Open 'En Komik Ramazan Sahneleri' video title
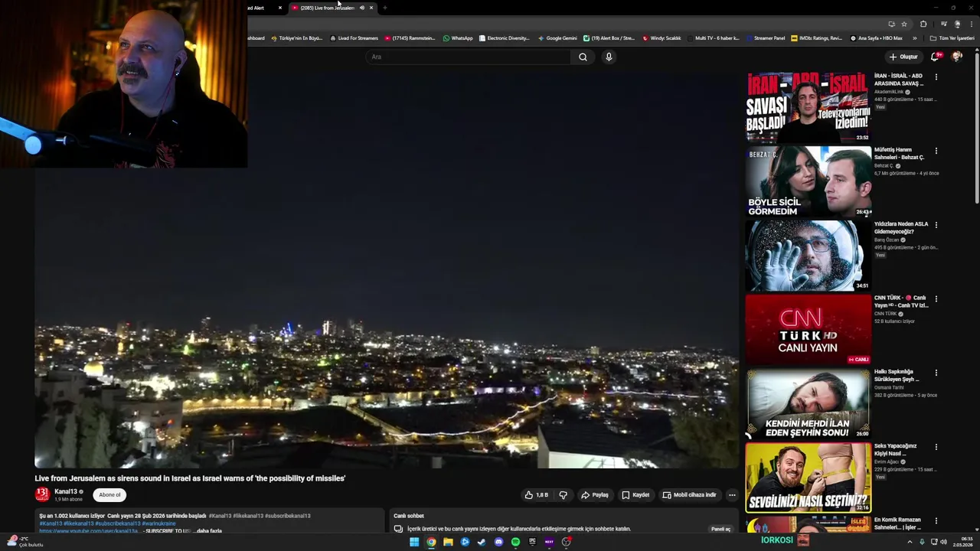 899,523
